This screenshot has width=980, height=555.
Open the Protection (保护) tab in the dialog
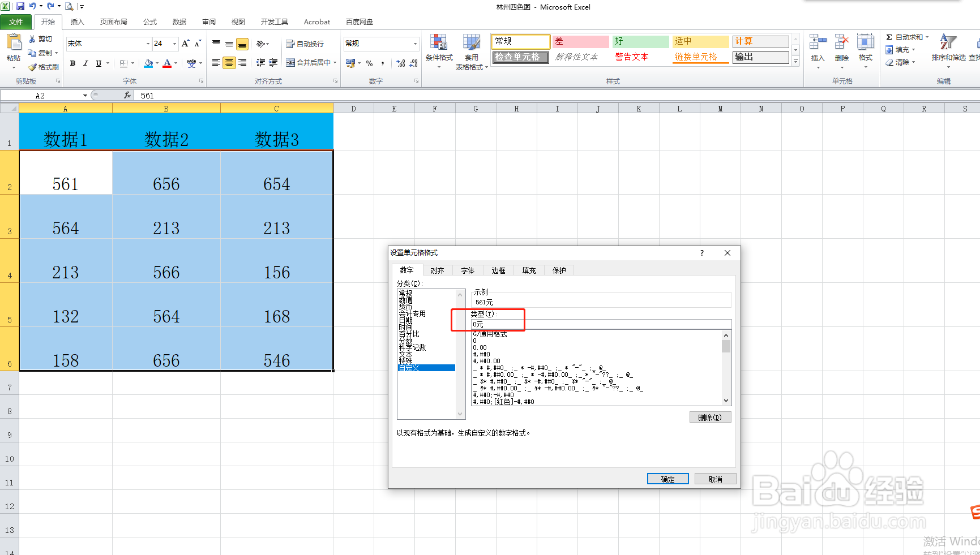tap(559, 270)
